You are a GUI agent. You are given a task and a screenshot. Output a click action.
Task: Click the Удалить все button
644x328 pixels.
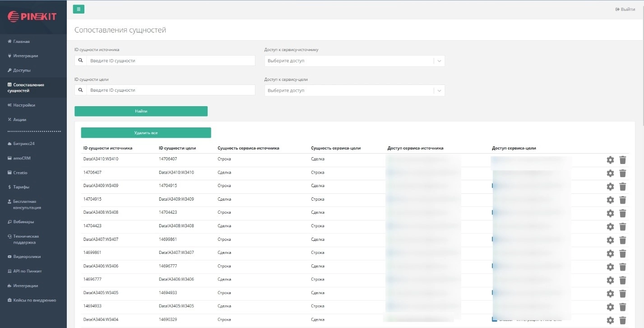coord(146,133)
